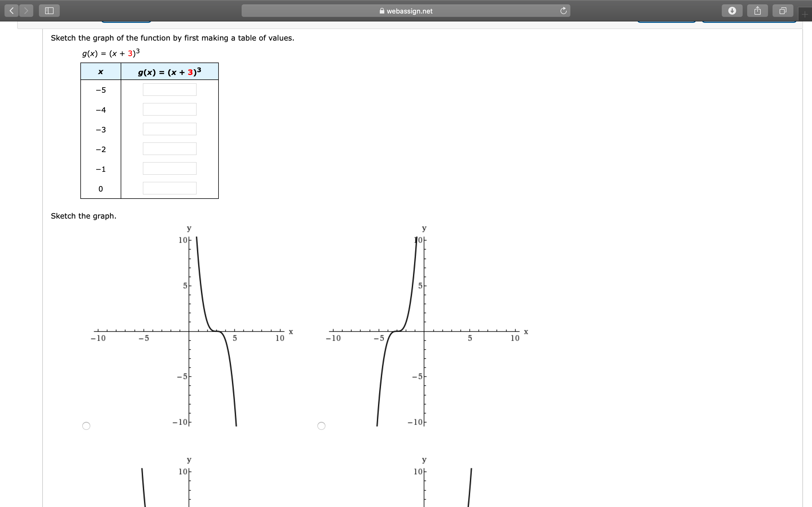Click answer box for x = −3
812x507 pixels.
[169, 129]
